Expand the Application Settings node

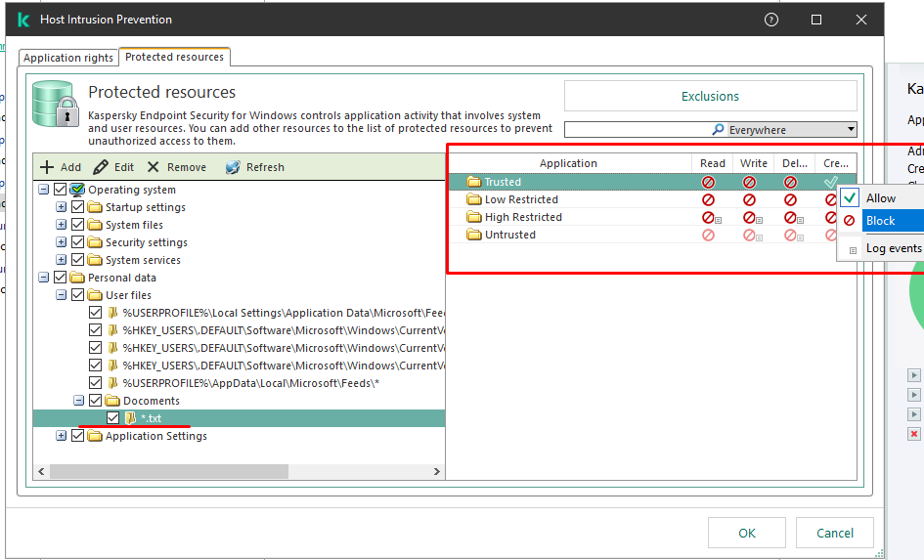pyautogui.click(x=61, y=436)
